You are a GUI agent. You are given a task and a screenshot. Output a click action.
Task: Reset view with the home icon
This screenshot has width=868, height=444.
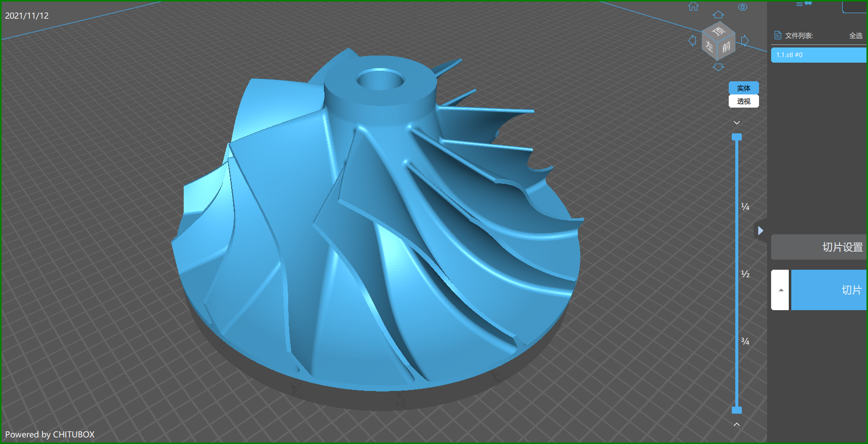point(693,6)
